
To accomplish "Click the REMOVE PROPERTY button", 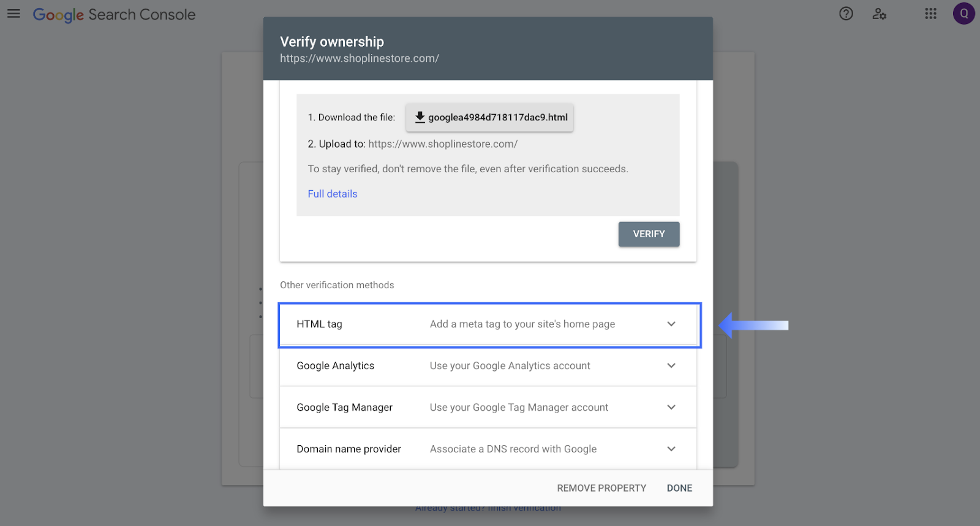I will point(601,488).
